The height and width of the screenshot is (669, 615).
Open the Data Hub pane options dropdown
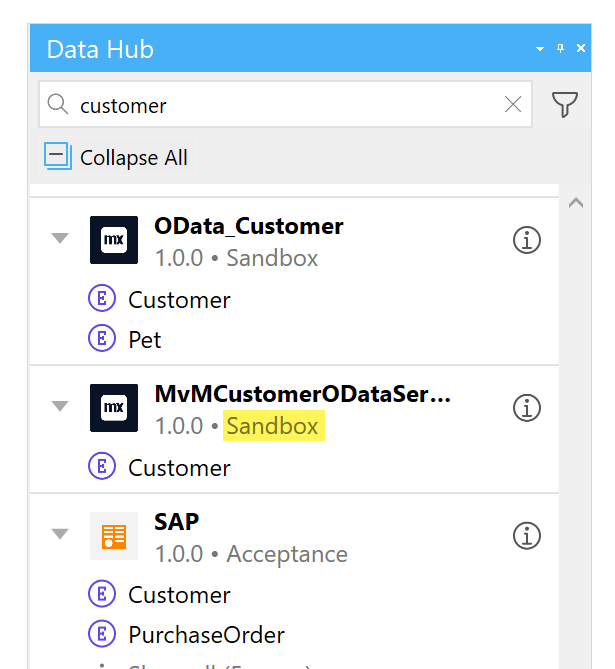pyautogui.click(x=540, y=49)
